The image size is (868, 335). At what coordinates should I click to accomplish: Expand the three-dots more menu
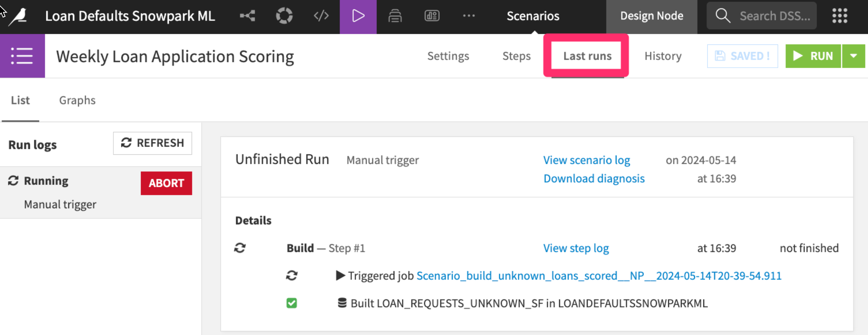click(x=469, y=16)
